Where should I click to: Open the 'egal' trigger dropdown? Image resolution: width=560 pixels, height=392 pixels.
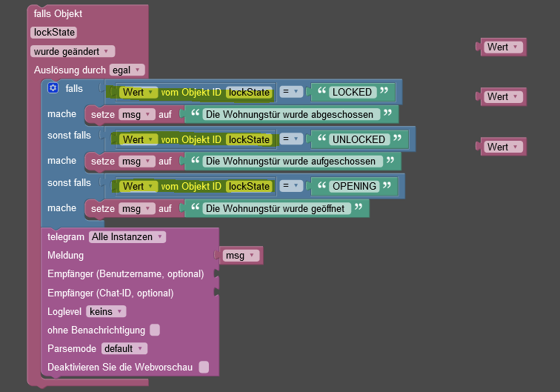point(127,70)
